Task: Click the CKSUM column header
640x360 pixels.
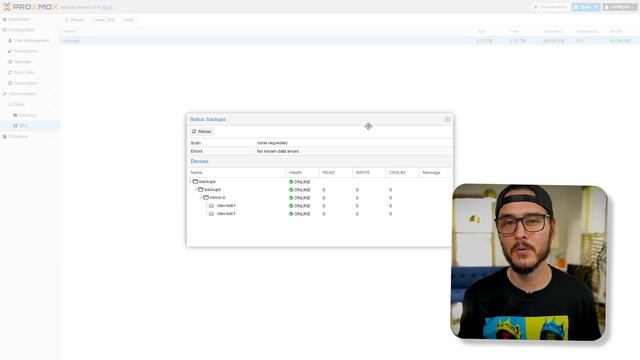Action: pos(402,173)
